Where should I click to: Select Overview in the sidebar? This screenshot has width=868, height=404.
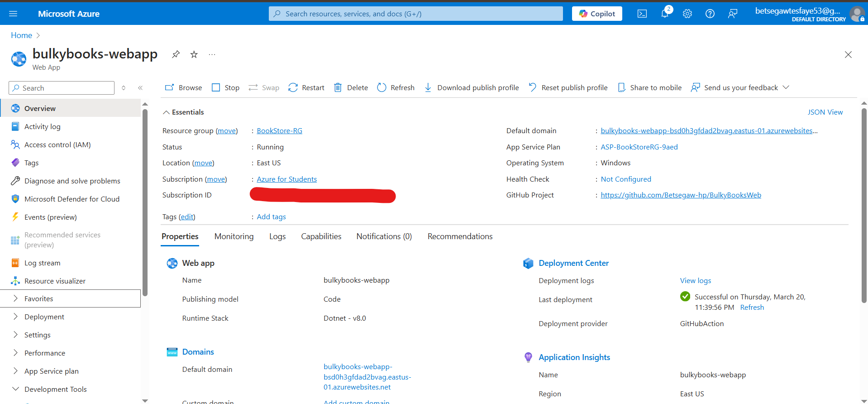70,108
